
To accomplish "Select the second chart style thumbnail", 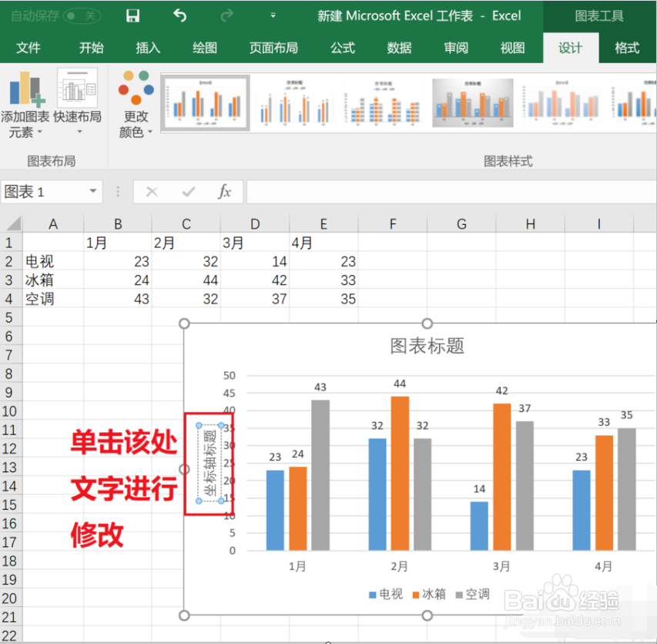I will [296, 102].
